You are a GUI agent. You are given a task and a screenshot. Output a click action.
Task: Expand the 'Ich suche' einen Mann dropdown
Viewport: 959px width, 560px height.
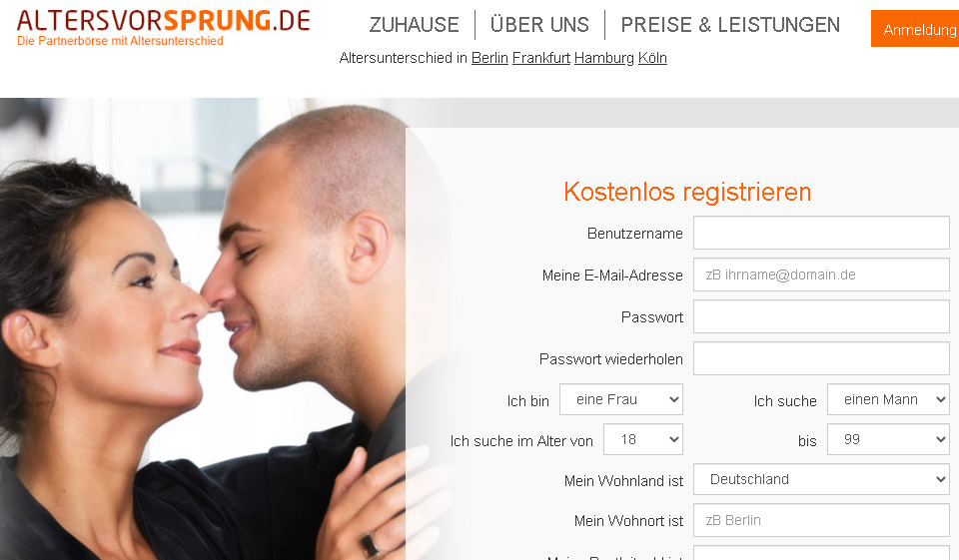888,400
